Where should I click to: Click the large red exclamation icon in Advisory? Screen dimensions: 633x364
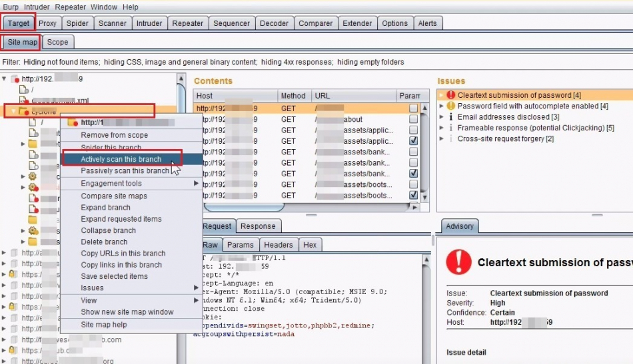(458, 262)
